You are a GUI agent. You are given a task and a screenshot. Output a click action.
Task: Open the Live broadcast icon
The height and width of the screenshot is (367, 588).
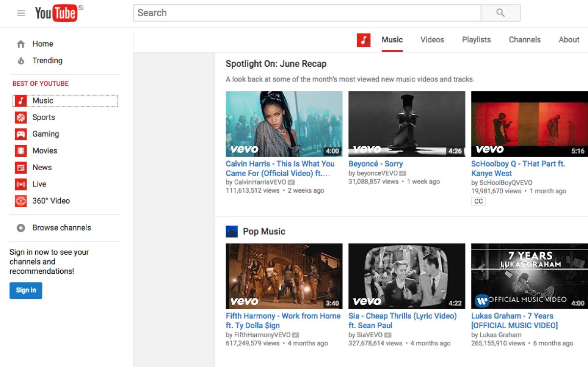(x=21, y=184)
